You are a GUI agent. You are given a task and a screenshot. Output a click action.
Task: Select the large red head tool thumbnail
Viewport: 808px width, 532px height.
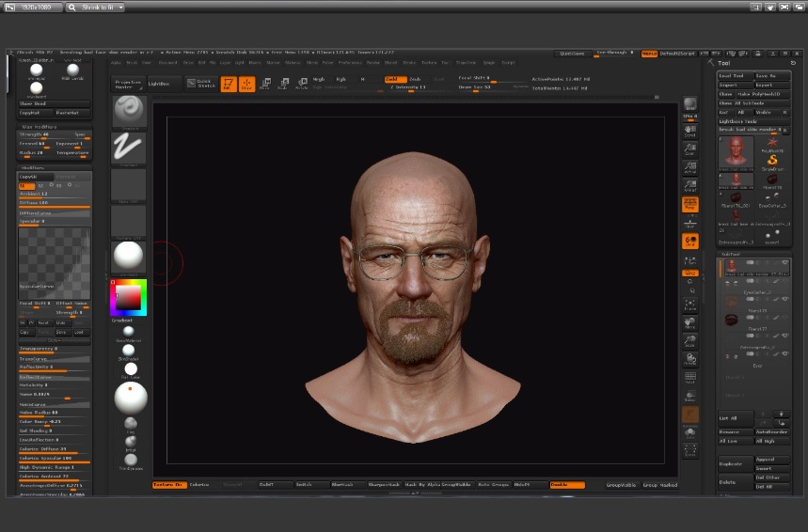pos(736,153)
